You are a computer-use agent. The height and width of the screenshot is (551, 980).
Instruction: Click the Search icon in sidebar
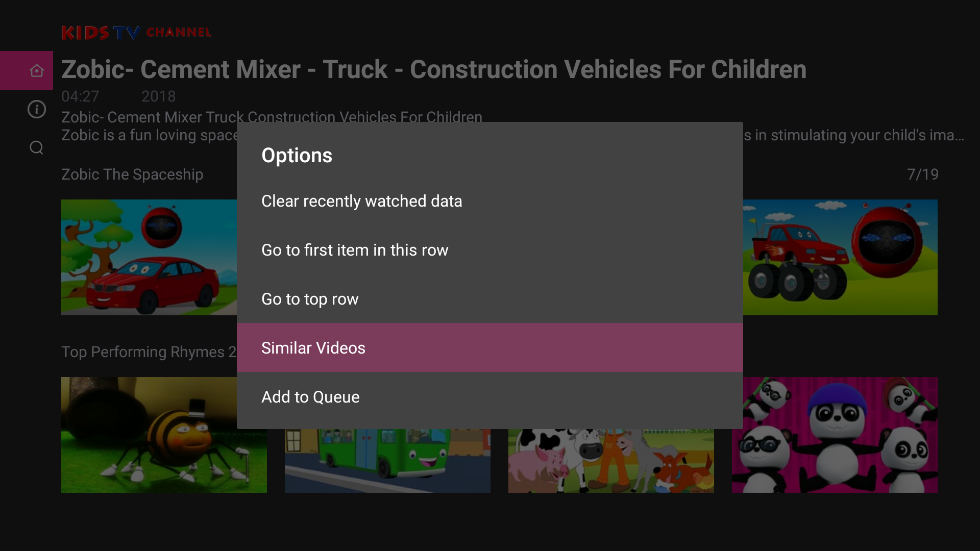36,147
